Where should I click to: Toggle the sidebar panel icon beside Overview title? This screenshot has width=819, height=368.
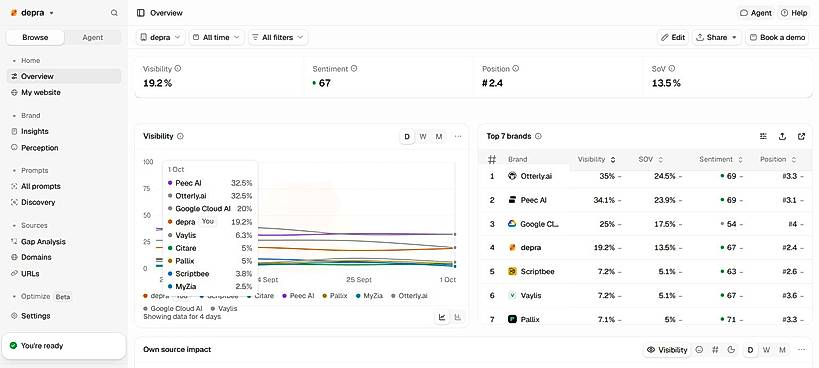[141, 13]
